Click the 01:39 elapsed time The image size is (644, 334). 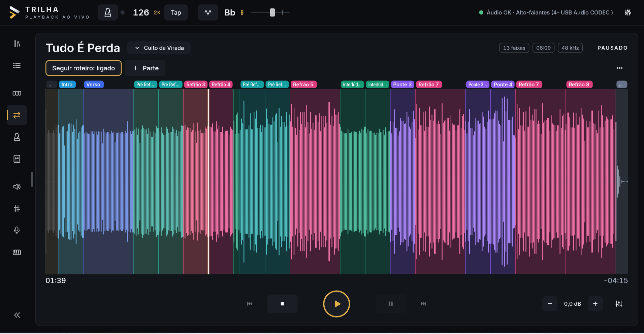pos(56,280)
